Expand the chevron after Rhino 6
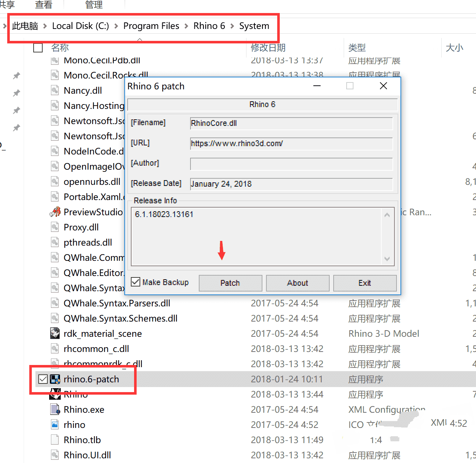The height and width of the screenshot is (463, 476). [x=232, y=26]
